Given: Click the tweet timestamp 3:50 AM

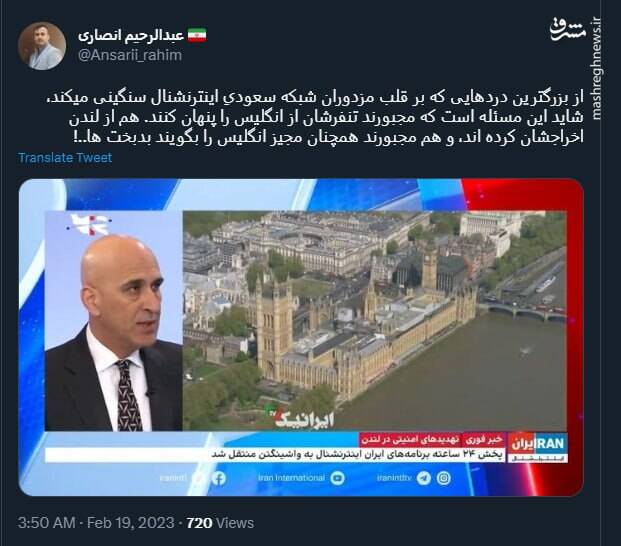Looking at the screenshot, I should (x=47, y=523).
